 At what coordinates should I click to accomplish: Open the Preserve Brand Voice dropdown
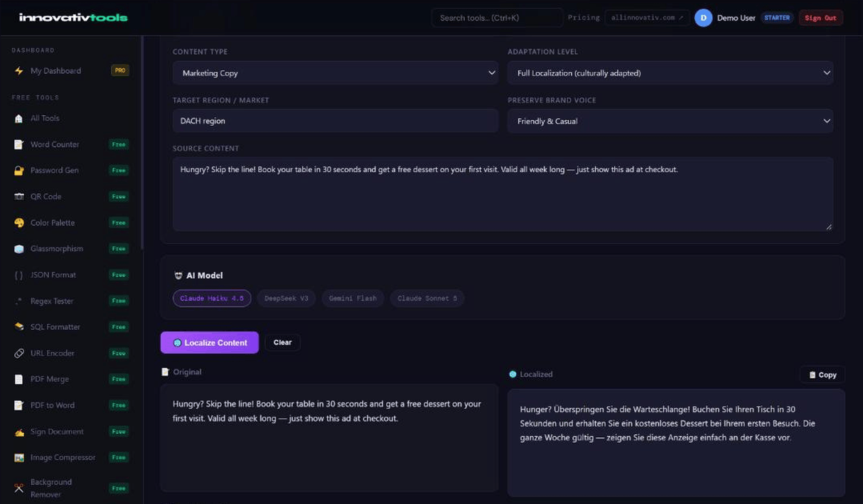click(x=670, y=121)
